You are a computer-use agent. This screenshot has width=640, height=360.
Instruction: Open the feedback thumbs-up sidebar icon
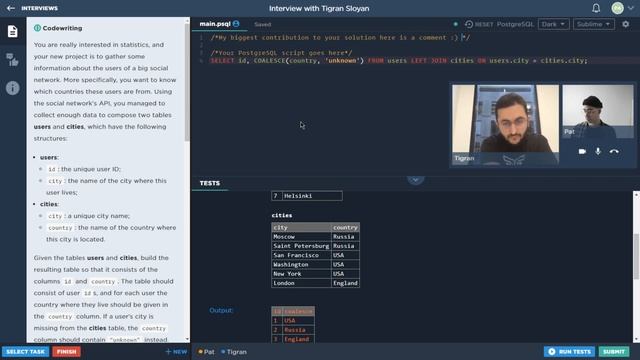(x=13, y=60)
